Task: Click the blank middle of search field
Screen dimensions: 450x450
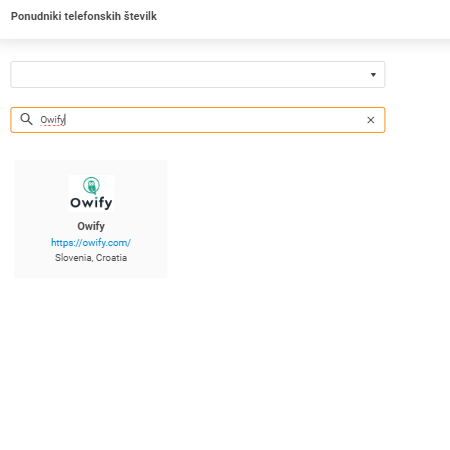Action: click(213, 120)
